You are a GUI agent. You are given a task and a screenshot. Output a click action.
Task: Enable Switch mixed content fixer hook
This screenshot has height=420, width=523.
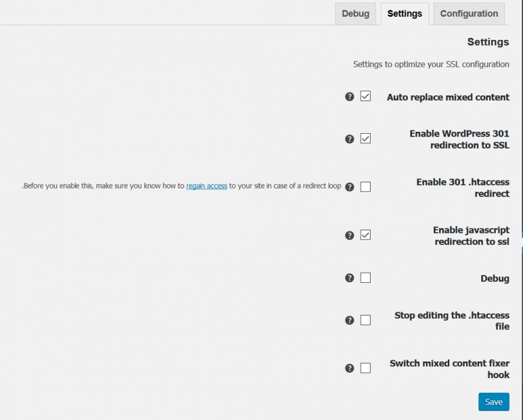[x=365, y=368]
